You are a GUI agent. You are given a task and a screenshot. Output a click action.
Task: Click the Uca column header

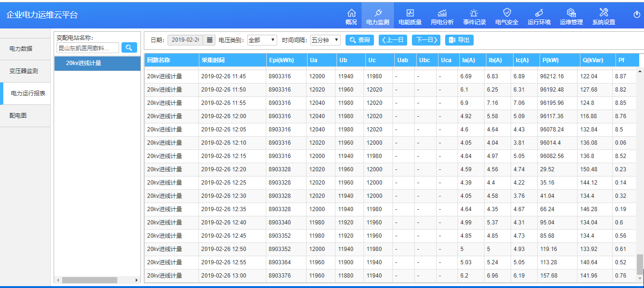tap(448, 60)
